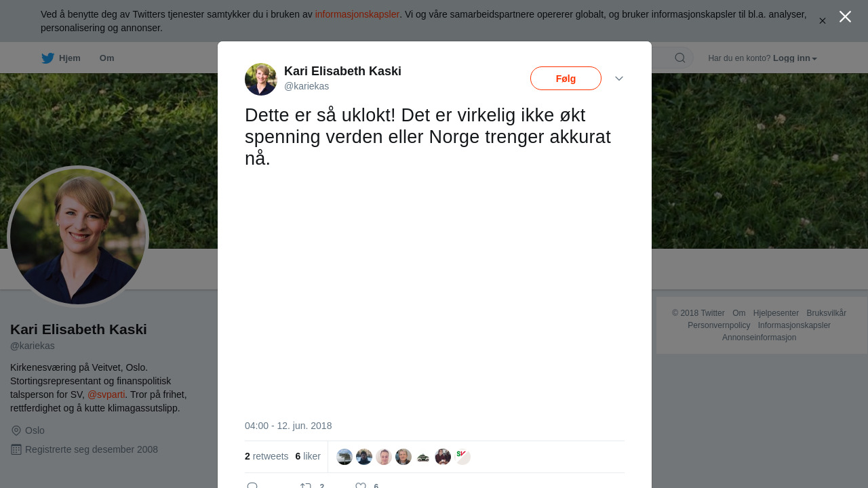This screenshot has width=868, height=488.
Task: Open the Hjelpesenter footer link
Action: [776, 313]
